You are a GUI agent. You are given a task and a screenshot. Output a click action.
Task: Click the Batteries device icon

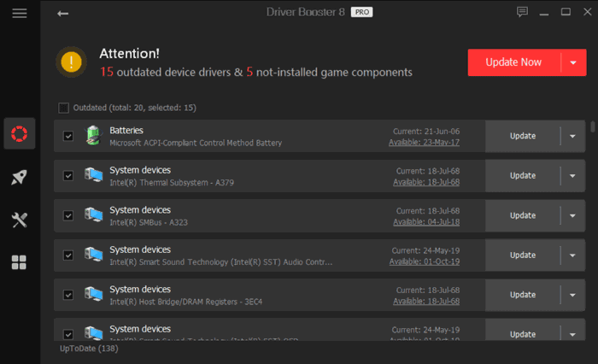coord(93,136)
